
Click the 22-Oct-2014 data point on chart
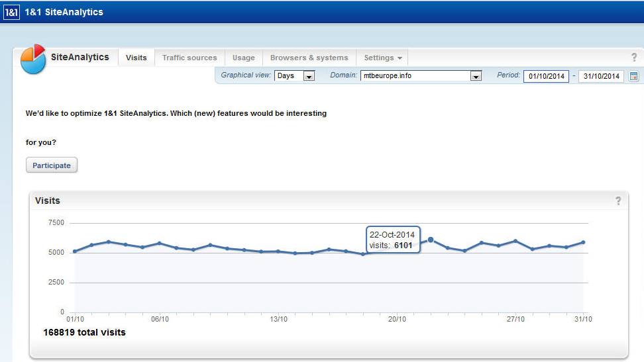coord(431,240)
